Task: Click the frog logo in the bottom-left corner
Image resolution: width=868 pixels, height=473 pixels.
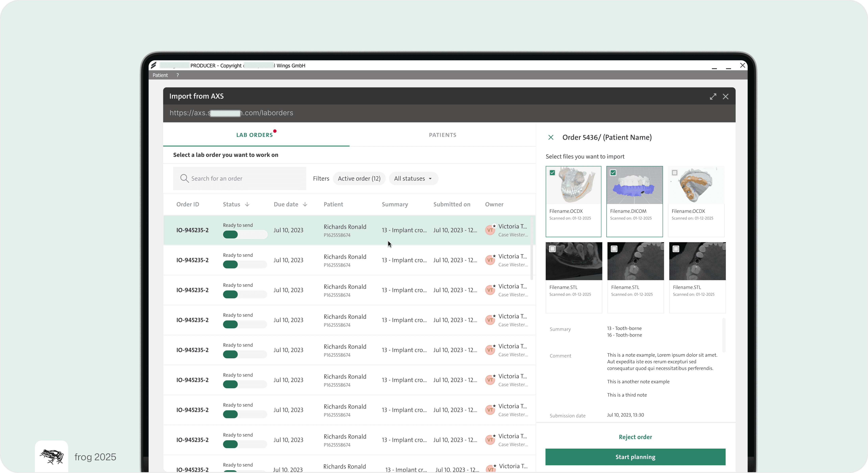Action: (52, 457)
